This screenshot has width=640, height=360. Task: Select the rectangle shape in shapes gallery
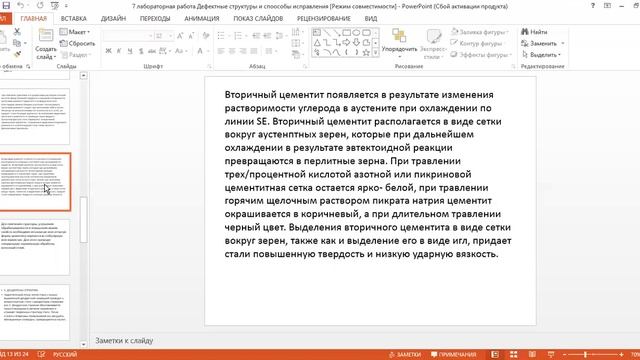(x=347, y=33)
